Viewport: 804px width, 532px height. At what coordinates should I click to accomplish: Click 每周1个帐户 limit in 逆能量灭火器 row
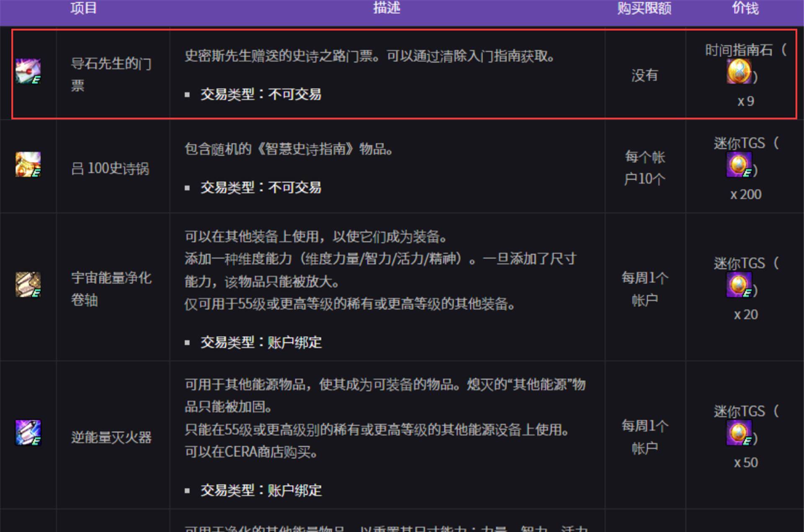[x=645, y=437]
